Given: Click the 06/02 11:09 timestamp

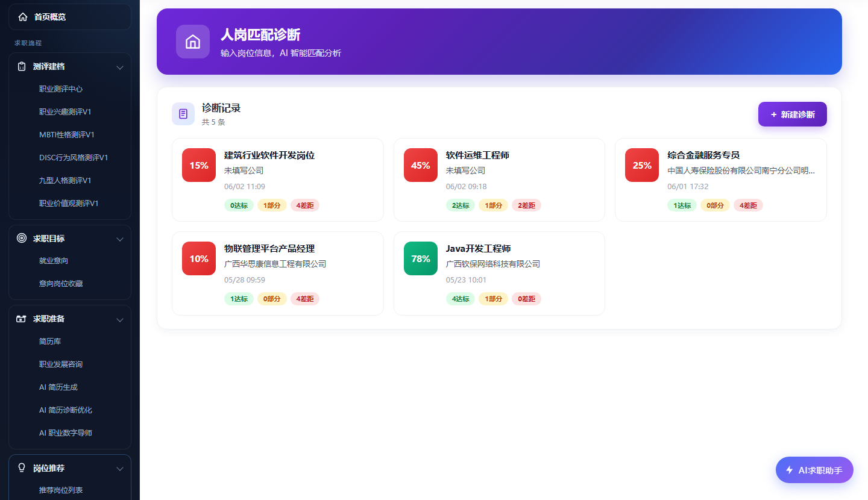Looking at the screenshot, I should coord(245,187).
